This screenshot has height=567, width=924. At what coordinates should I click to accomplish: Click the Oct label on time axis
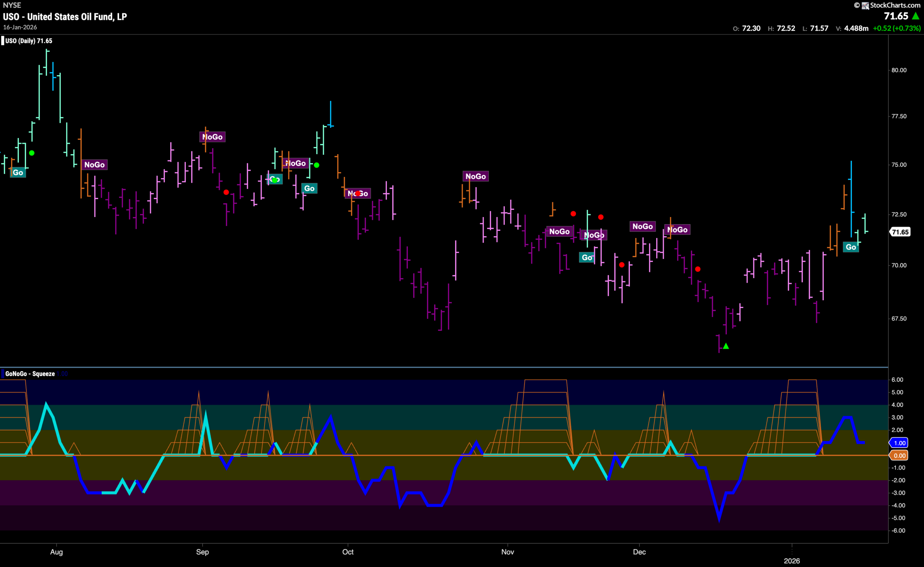click(x=348, y=552)
